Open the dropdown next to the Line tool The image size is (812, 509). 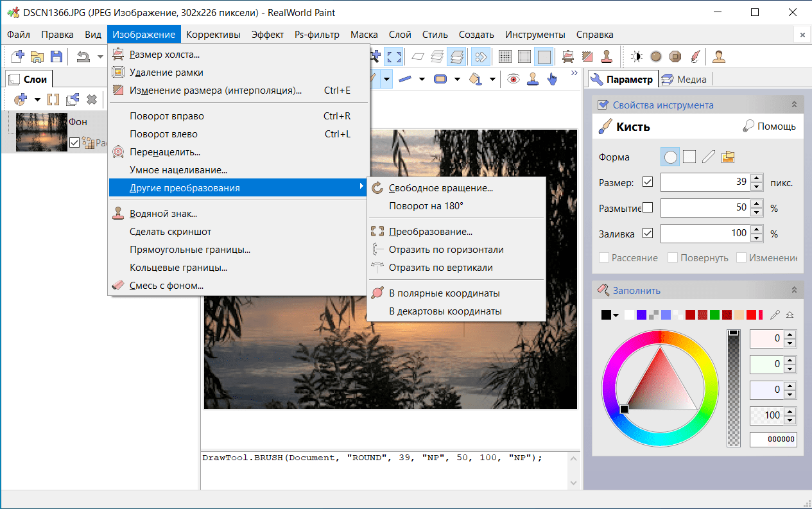click(x=422, y=79)
